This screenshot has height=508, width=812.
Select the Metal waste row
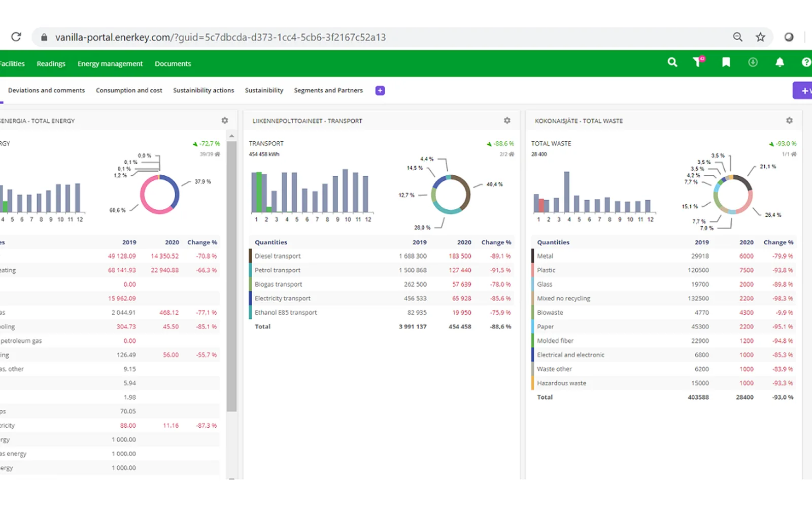pos(663,256)
